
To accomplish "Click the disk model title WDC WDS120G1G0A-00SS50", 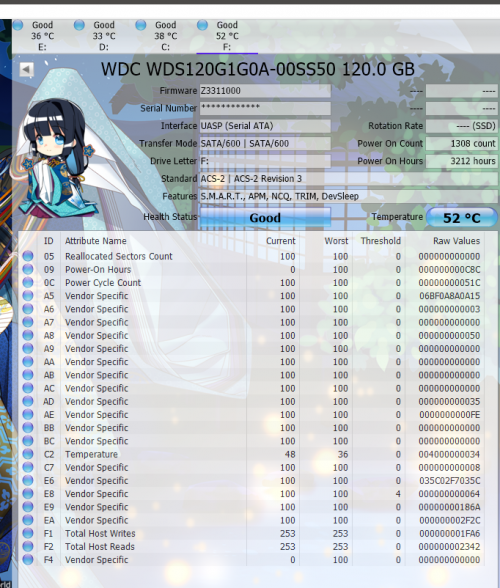I will 218,69.
